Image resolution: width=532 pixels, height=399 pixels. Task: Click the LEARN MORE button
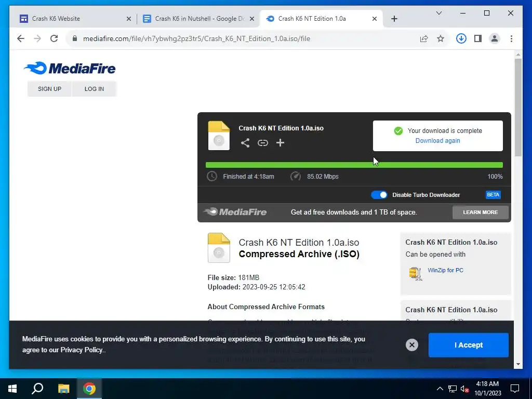(481, 212)
